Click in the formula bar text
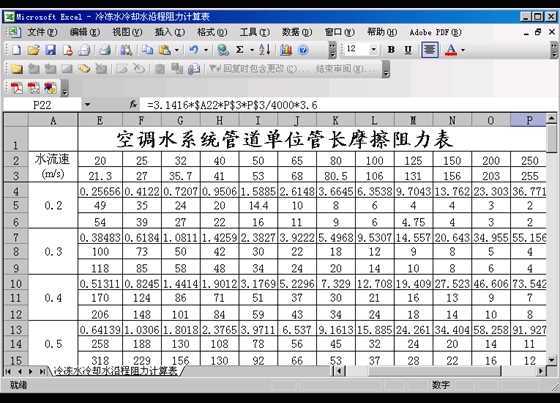Viewport: 560px width, 403px height. (x=232, y=105)
